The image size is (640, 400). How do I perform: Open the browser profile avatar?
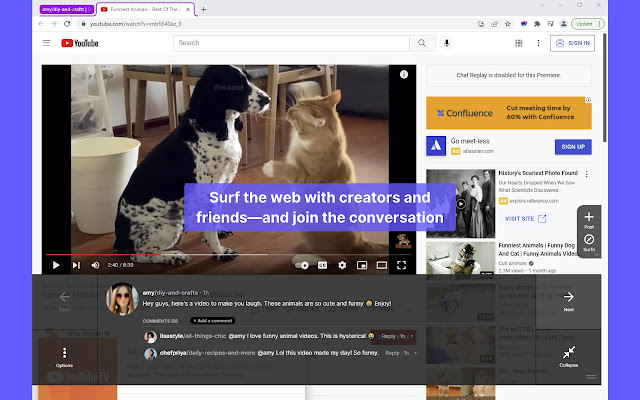click(564, 24)
